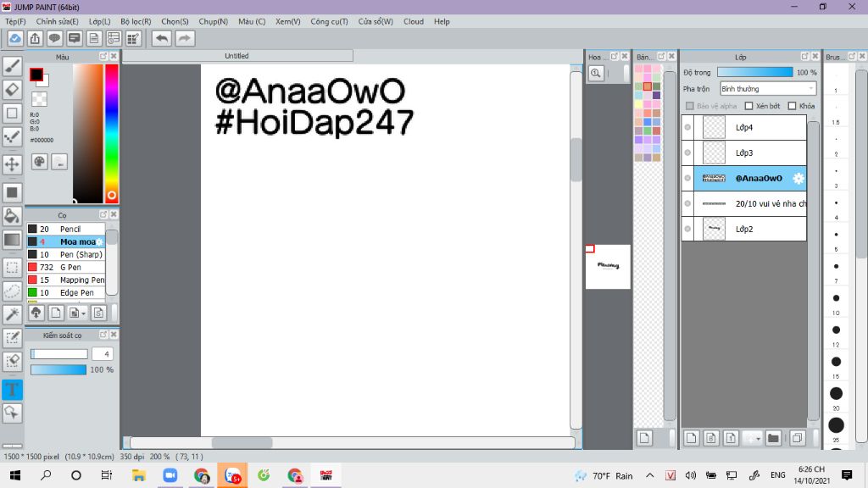
Task: Expand the brush add-type dropdown arrow
Action: click(x=84, y=313)
